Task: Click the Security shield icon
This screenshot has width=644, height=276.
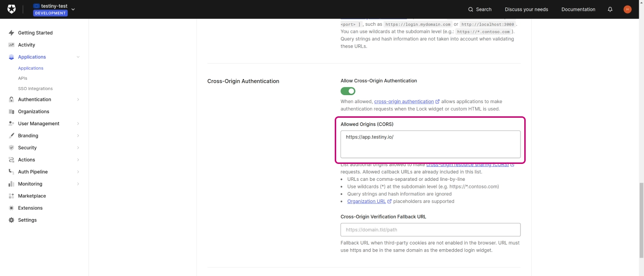Action: coord(11,148)
